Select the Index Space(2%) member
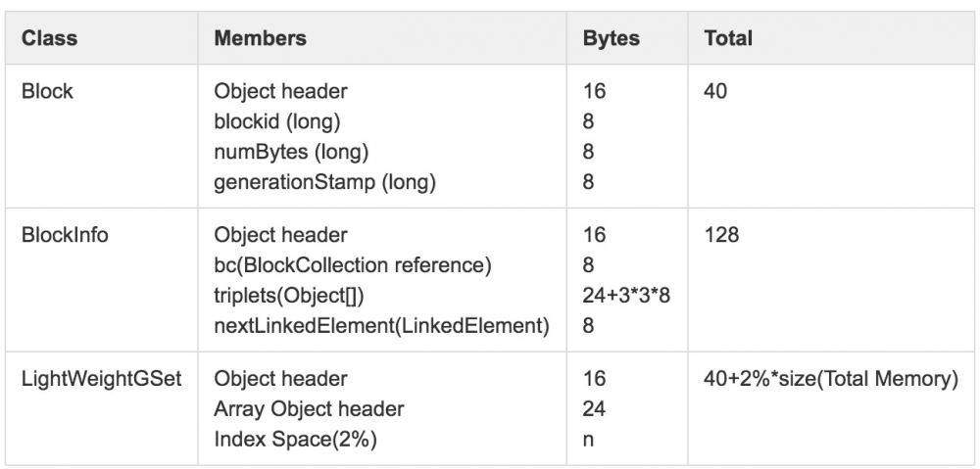Screen dimensions: 980x469 coord(295,439)
